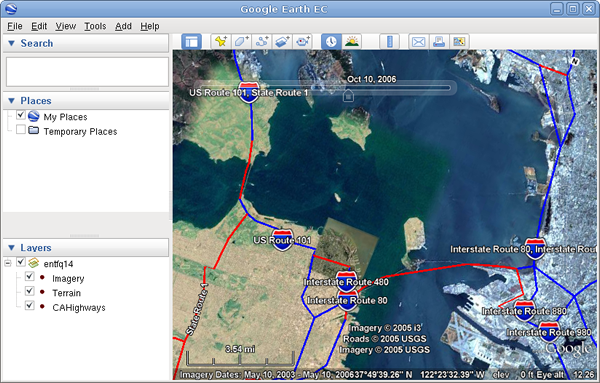Toggle the sidebar panel toolbar button
Viewport: 600px width, 383px height.
point(191,41)
